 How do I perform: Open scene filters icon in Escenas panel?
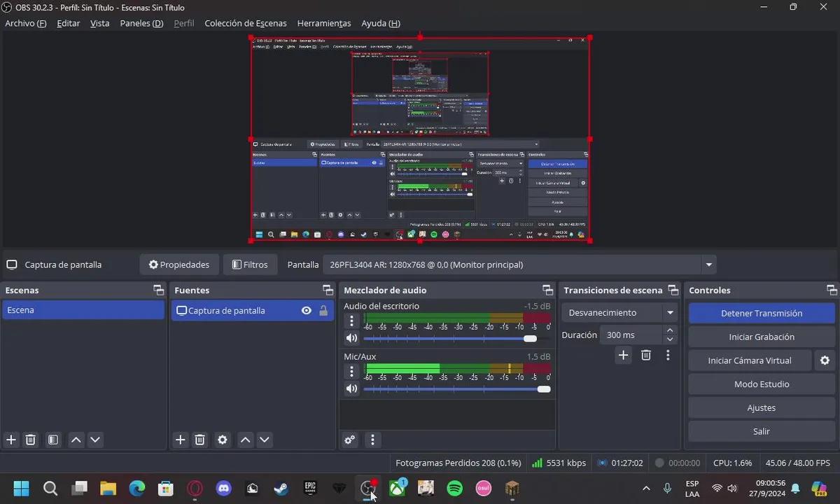coord(53,440)
